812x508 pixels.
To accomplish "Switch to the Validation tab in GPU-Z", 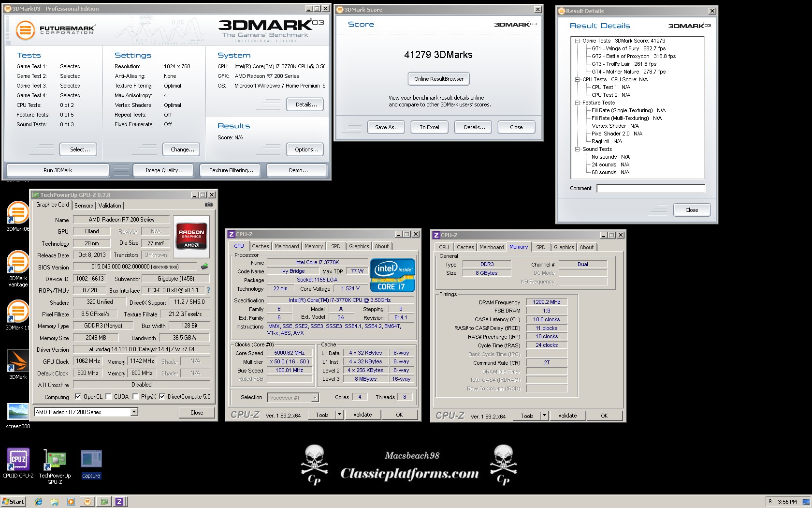I will pos(110,206).
